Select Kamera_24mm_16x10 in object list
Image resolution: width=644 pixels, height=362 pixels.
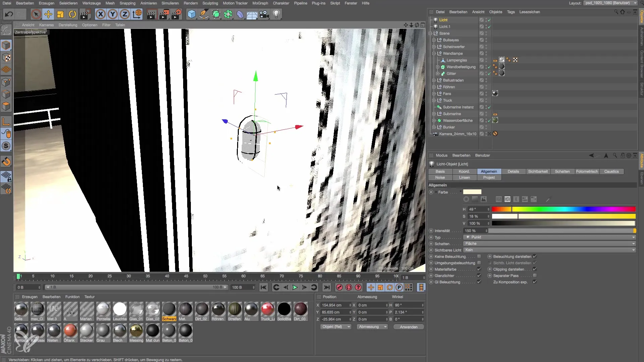point(458,134)
